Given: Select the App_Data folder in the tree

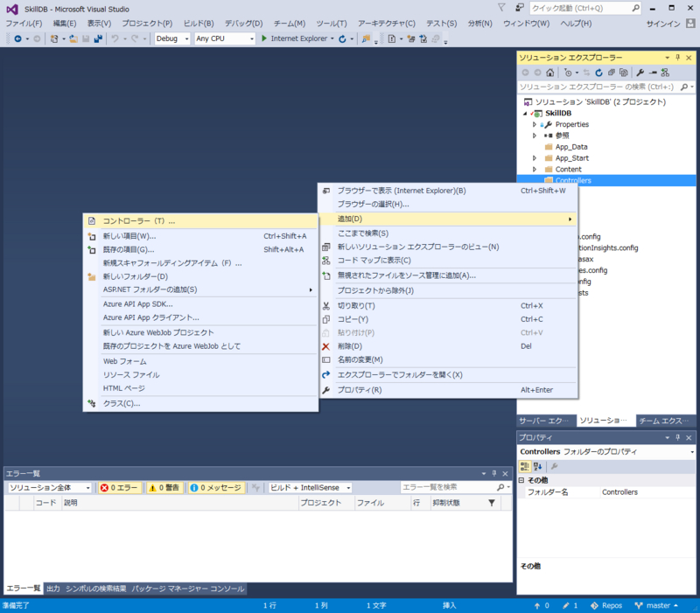Looking at the screenshot, I should pos(571,147).
